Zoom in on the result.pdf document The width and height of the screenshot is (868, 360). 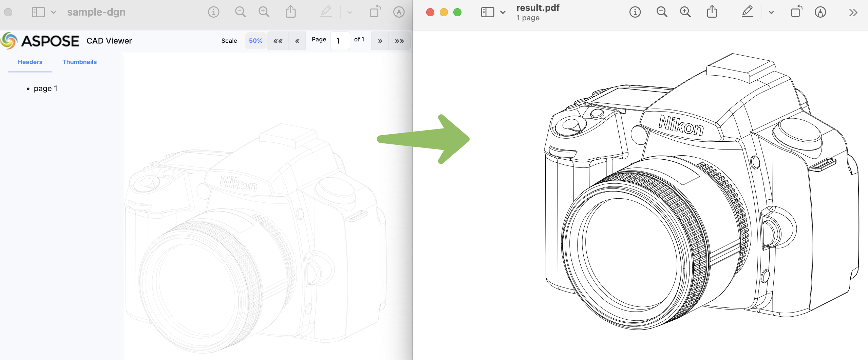point(685,13)
